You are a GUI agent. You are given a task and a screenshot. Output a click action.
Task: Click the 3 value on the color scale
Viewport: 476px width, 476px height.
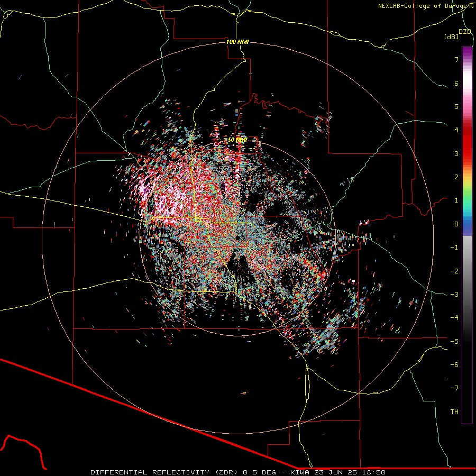(x=456, y=153)
